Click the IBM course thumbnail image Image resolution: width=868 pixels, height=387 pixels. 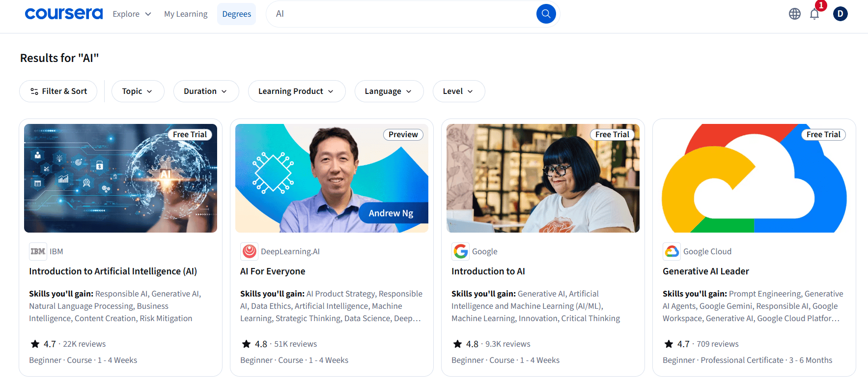click(x=120, y=178)
